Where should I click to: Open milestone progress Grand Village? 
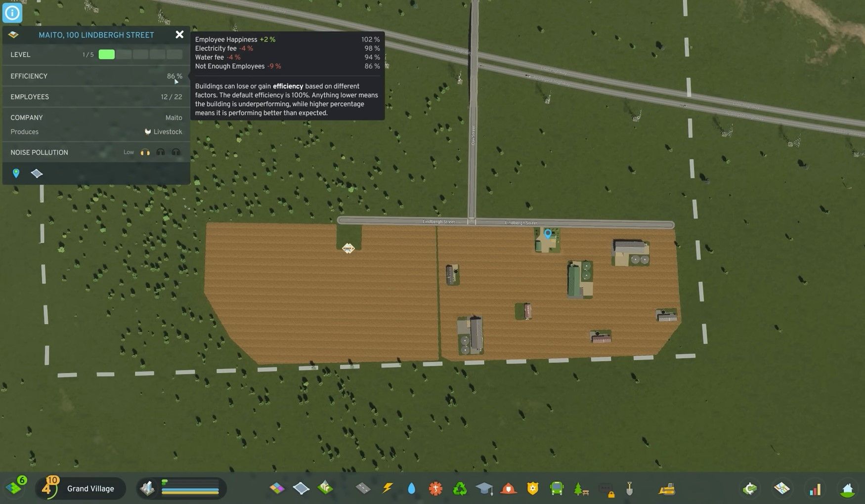click(81, 488)
